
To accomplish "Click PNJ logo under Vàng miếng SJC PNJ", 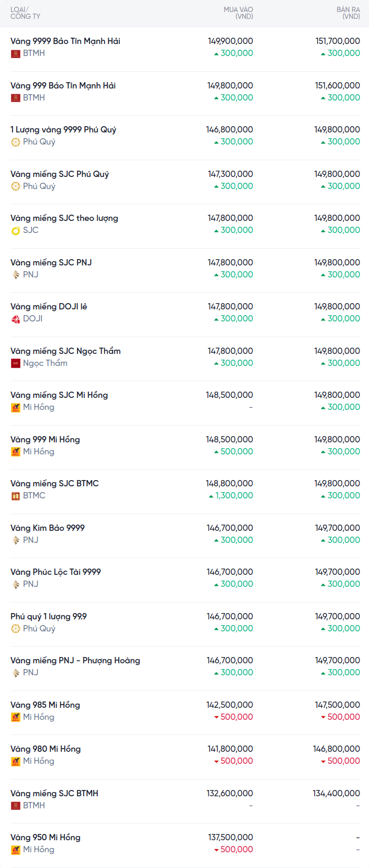I will pos(16,275).
